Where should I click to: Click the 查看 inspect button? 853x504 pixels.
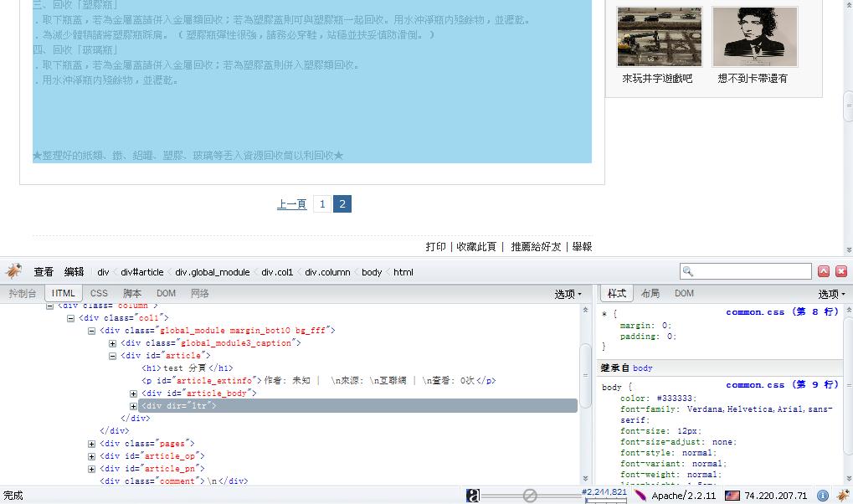[x=44, y=271]
